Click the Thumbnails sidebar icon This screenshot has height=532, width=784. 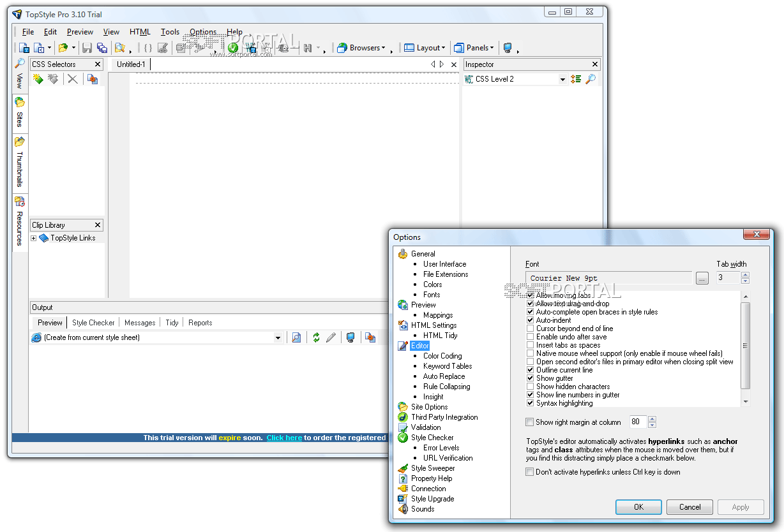(x=20, y=142)
